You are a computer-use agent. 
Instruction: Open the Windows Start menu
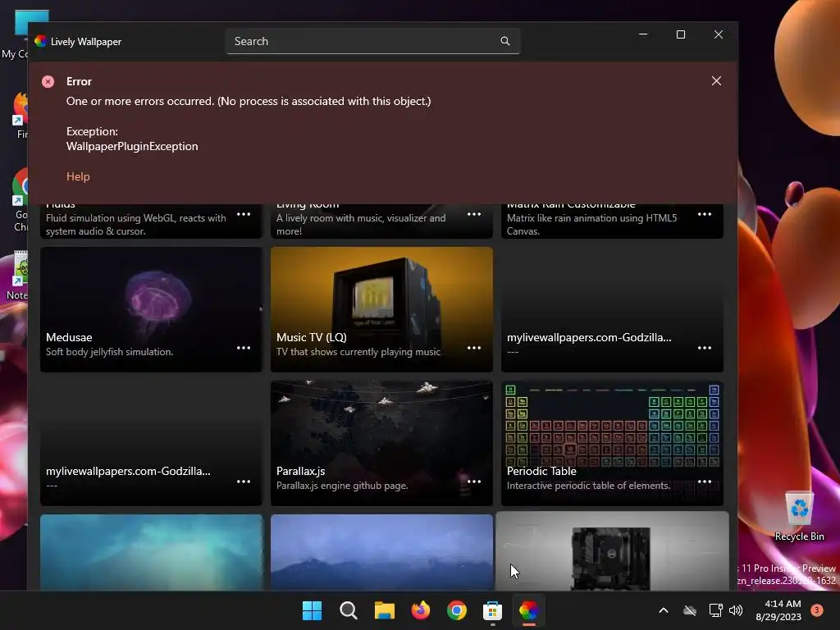(x=312, y=610)
